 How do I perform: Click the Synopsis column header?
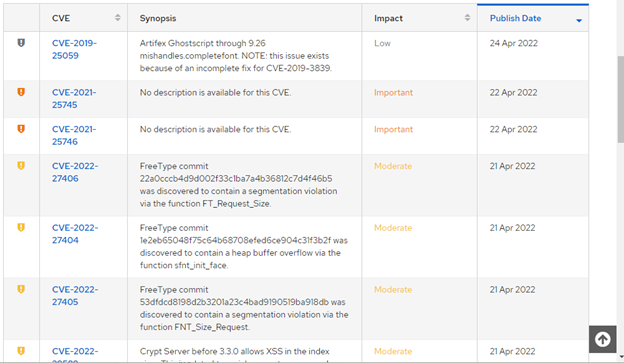pyautogui.click(x=158, y=18)
